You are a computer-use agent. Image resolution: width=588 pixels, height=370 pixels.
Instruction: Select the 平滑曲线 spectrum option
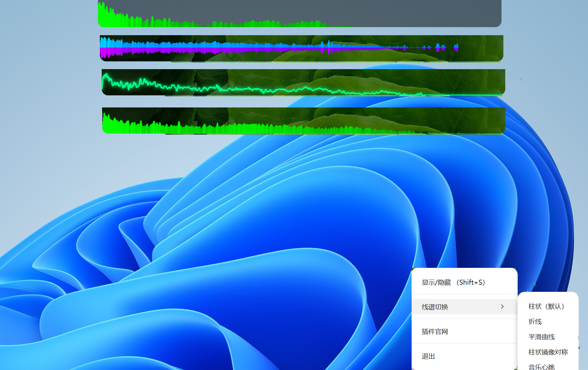548,337
